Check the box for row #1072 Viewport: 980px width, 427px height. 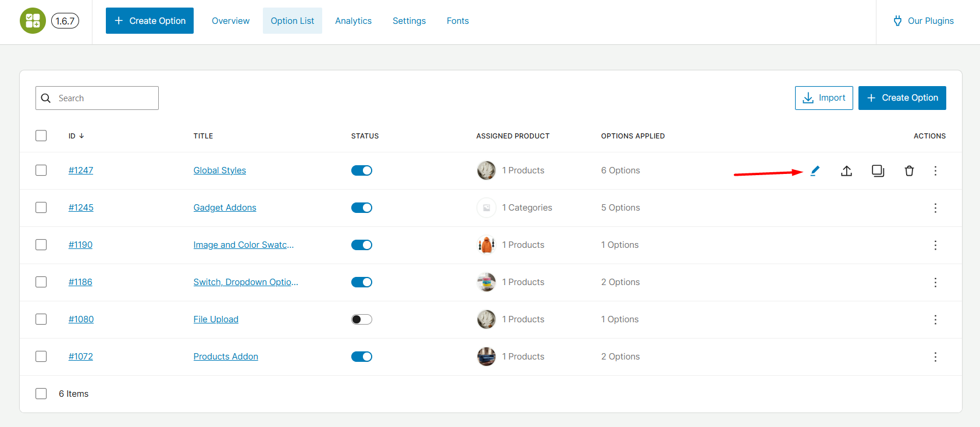click(41, 357)
